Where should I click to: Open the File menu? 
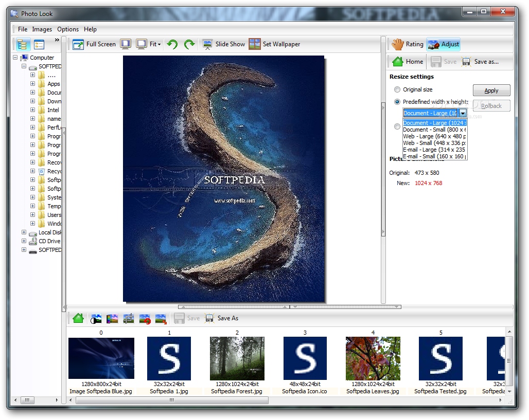point(23,29)
